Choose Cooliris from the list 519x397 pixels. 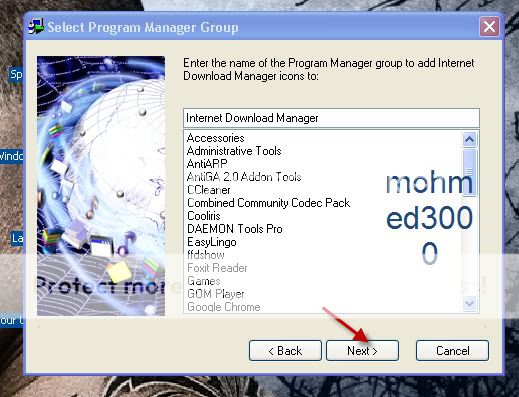point(204,216)
